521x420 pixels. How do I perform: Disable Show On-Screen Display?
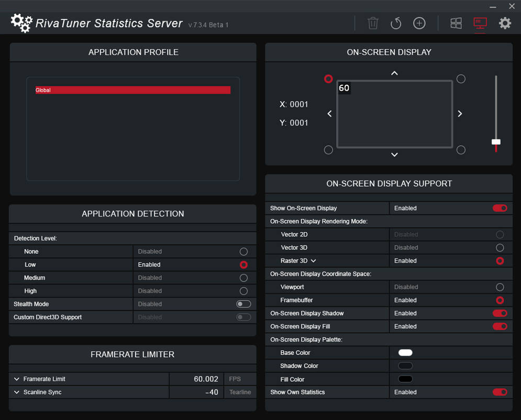(500, 208)
